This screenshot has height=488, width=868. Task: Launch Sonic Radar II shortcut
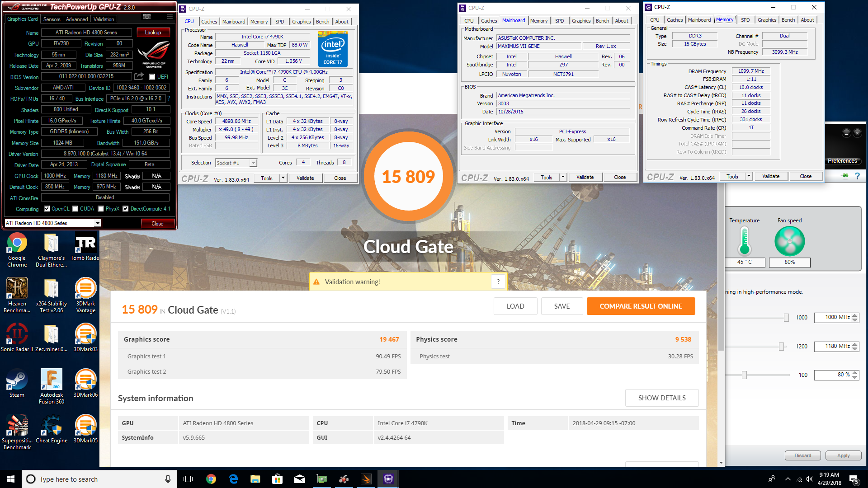[17, 338]
